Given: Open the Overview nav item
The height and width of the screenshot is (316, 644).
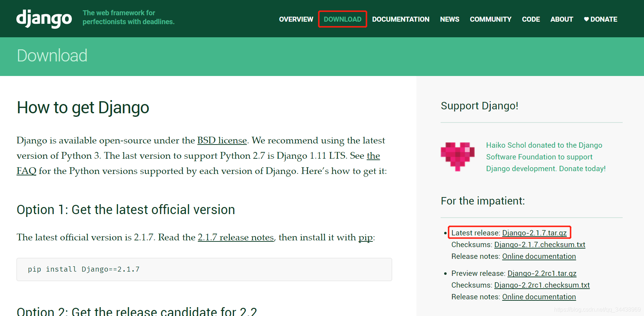Looking at the screenshot, I should tap(296, 19).
